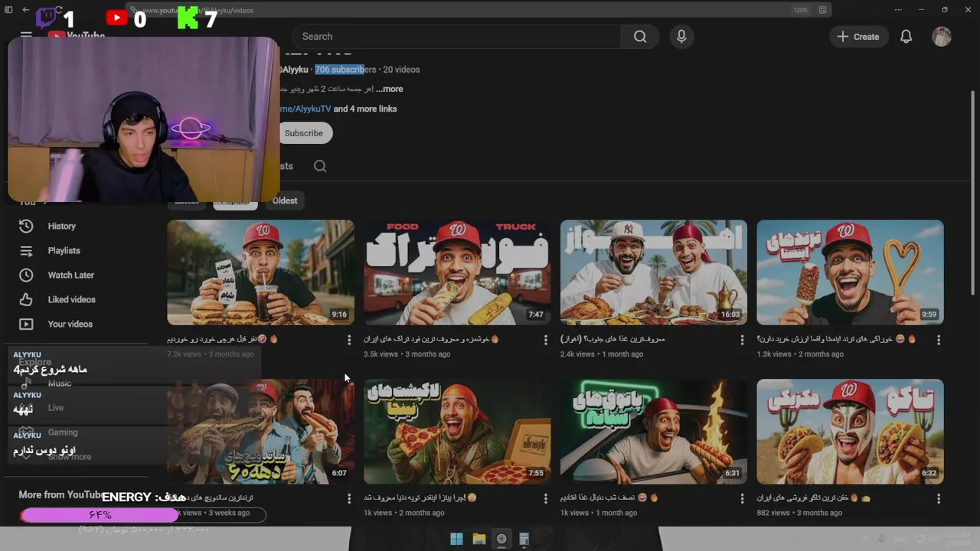Click the reader view icon in address bar
The height and width of the screenshot is (551, 980).
coord(822,10)
